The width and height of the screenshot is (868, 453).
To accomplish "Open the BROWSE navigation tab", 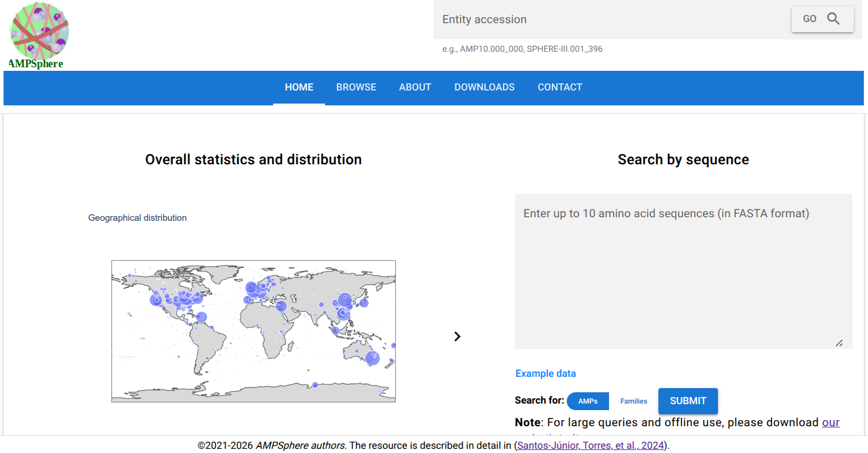I will [356, 87].
